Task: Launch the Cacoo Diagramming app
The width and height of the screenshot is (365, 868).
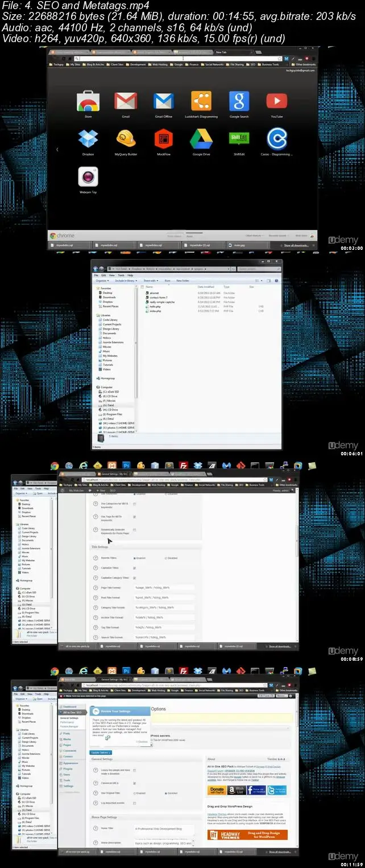Action: (277, 139)
